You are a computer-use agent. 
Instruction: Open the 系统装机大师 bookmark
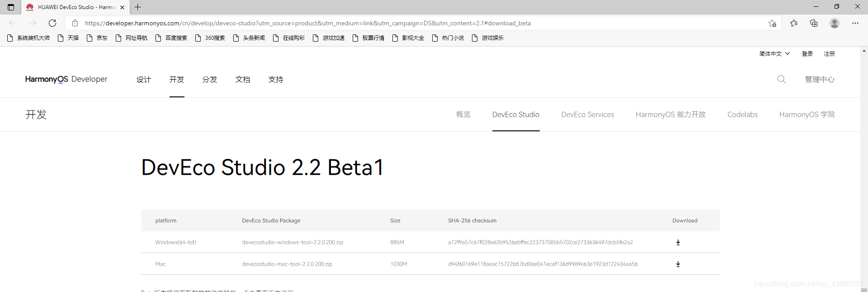click(x=29, y=38)
